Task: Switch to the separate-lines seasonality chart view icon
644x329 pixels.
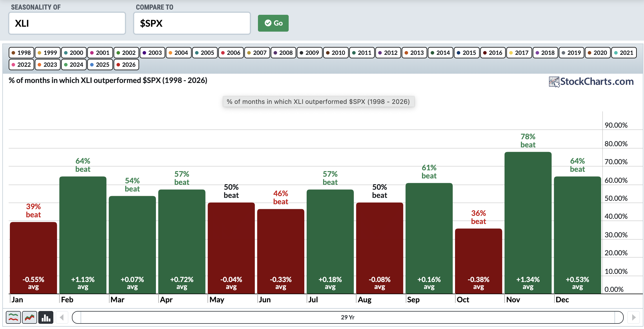Action: coord(13,317)
